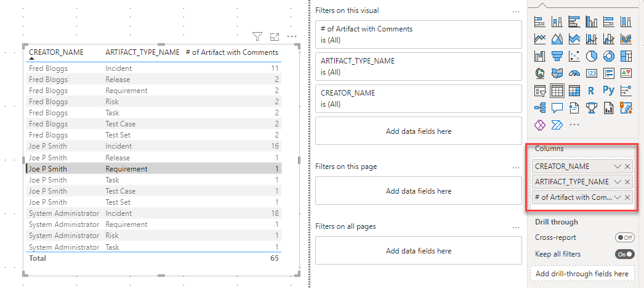Add an R script visual
Image resolution: width=644 pixels, height=288 pixels.
[592, 91]
